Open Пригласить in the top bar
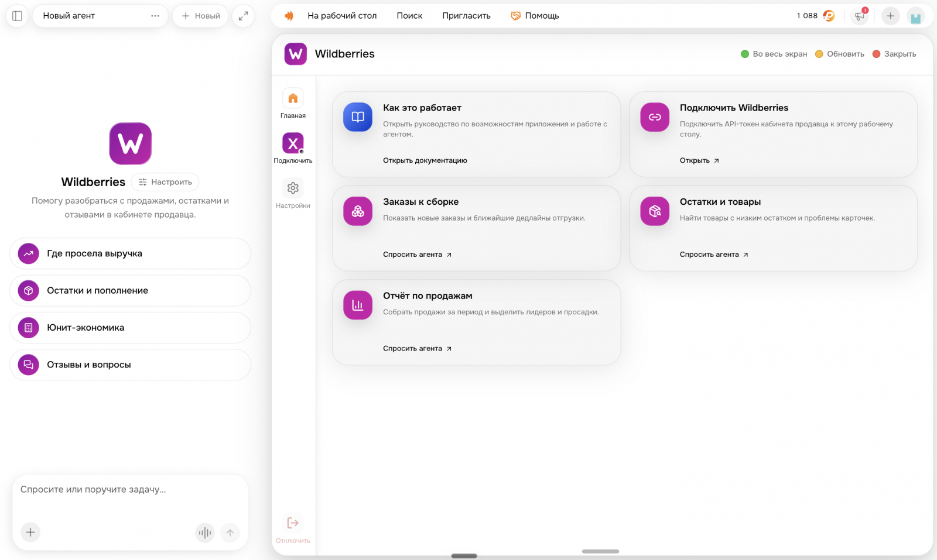The image size is (937, 560). (x=466, y=16)
